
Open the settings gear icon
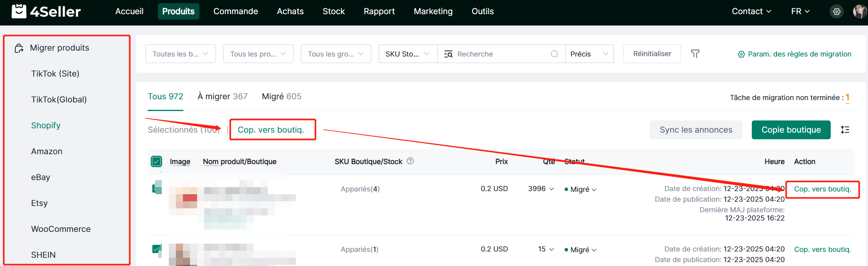coord(837,11)
